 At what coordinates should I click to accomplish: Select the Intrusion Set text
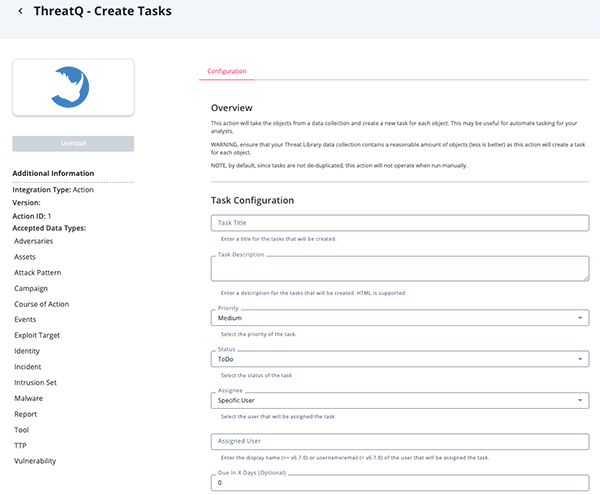click(35, 383)
